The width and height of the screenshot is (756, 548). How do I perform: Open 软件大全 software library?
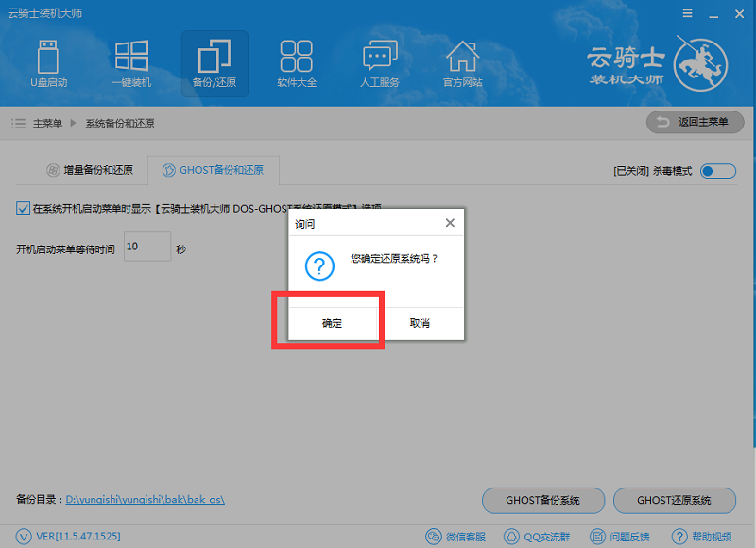(x=297, y=63)
